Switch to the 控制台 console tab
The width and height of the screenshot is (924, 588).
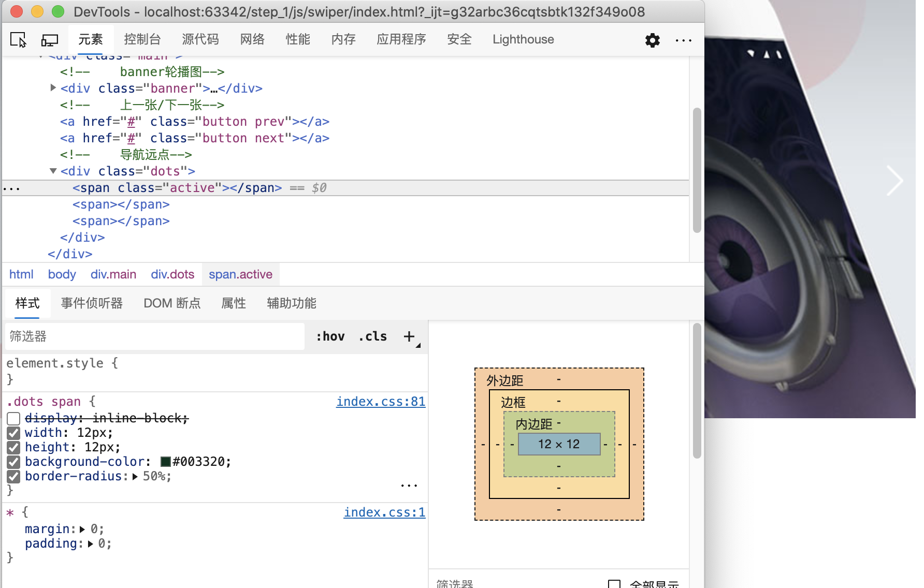142,39
